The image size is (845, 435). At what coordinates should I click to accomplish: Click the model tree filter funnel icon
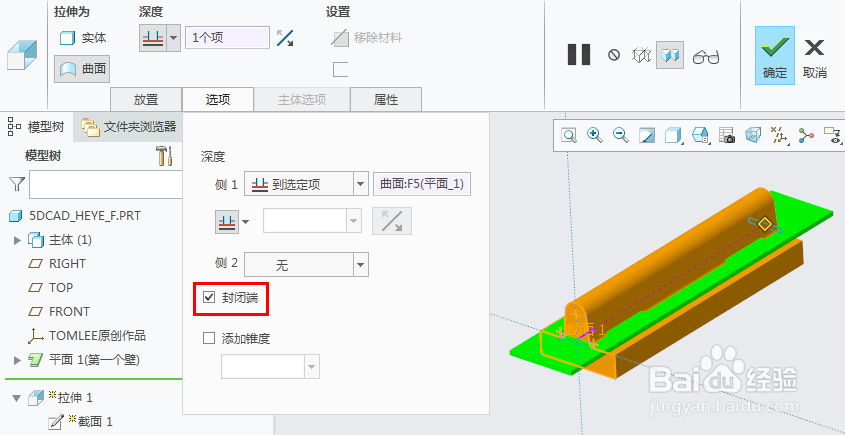pyautogui.click(x=17, y=185)
